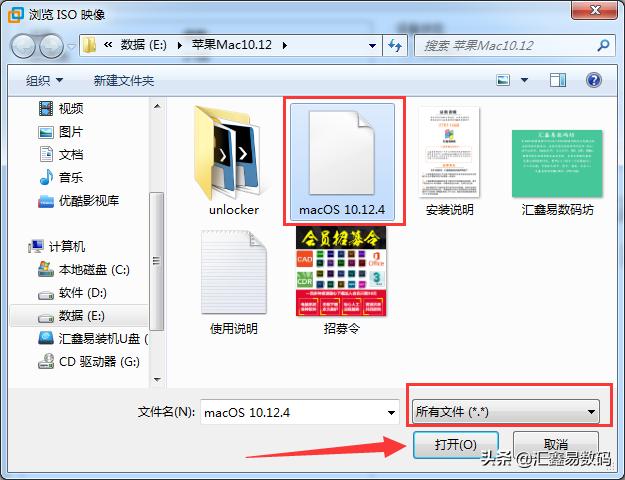Click the search magnifier icon

[x=603, y=45]
